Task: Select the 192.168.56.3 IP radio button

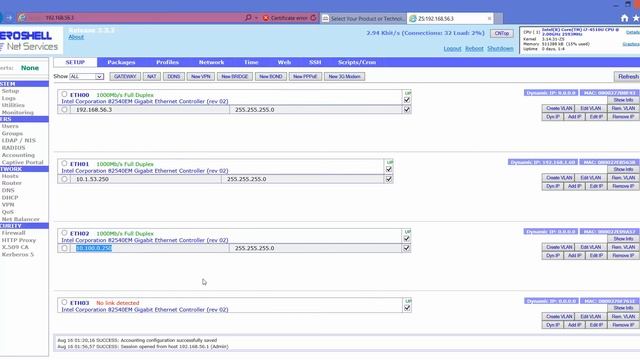Action: click(64, 109)
